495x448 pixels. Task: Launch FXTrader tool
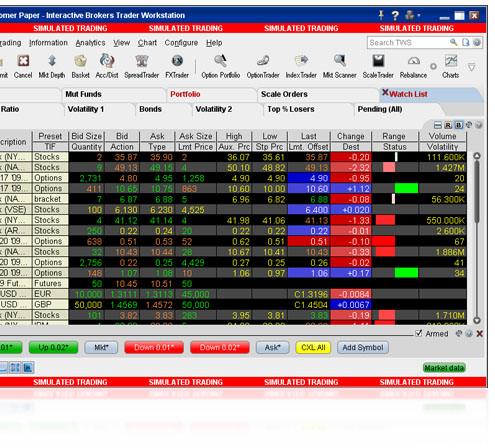point(177,66)
